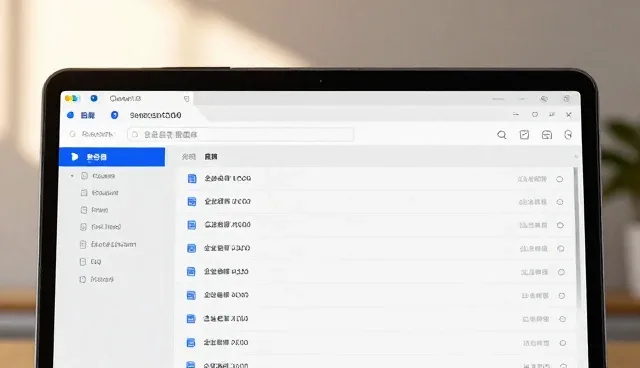Click the blue document icon of the fourth file row

click(191, 248)
